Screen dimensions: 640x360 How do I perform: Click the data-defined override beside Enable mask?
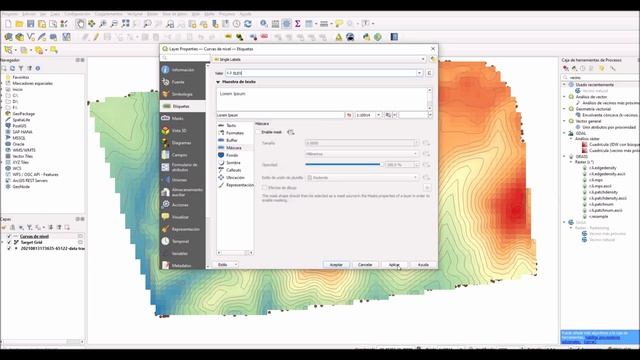click(x=291, y=132)
